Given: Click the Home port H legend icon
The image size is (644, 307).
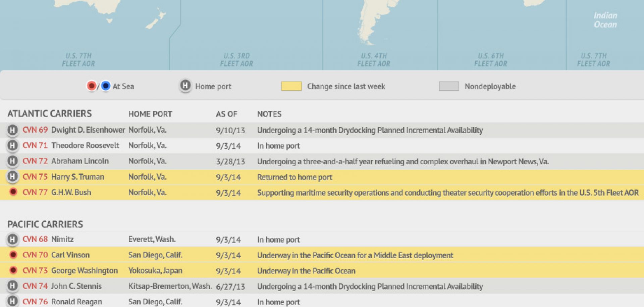Looking at the screenshot, I should 185,86.
